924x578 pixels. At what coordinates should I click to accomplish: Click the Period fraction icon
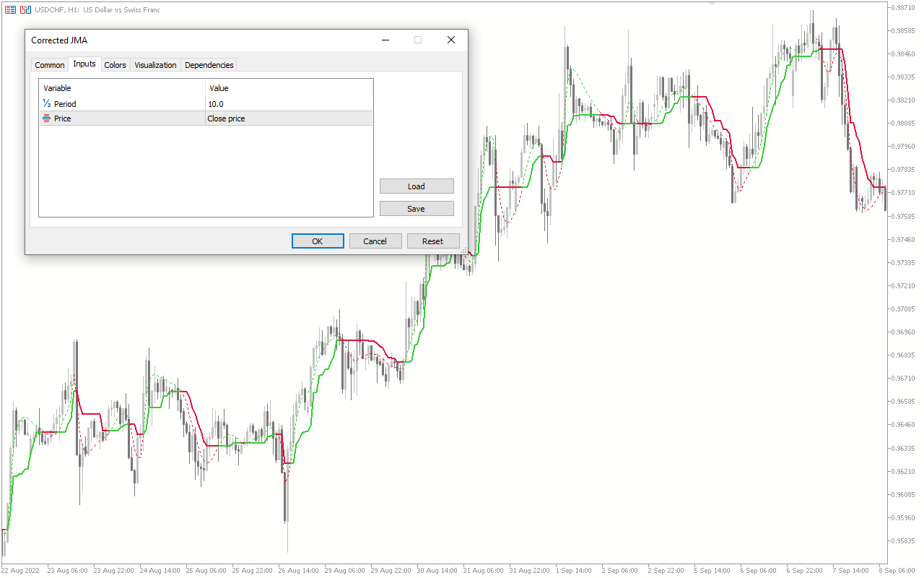coord(47,104)
